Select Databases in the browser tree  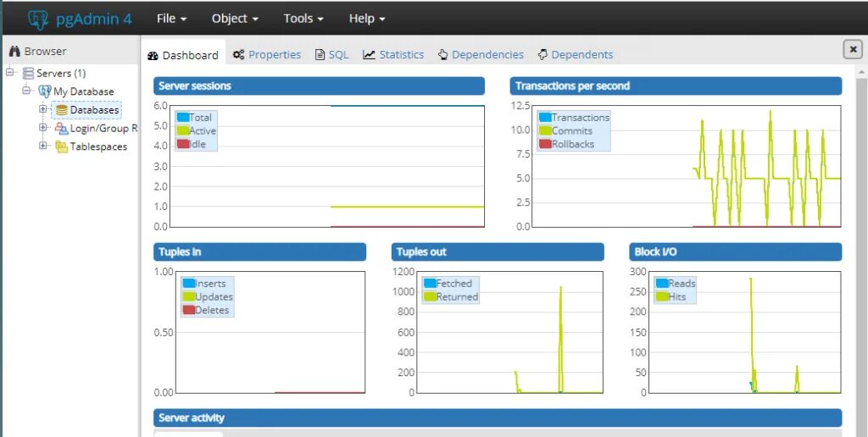click(x=94, y=110)
